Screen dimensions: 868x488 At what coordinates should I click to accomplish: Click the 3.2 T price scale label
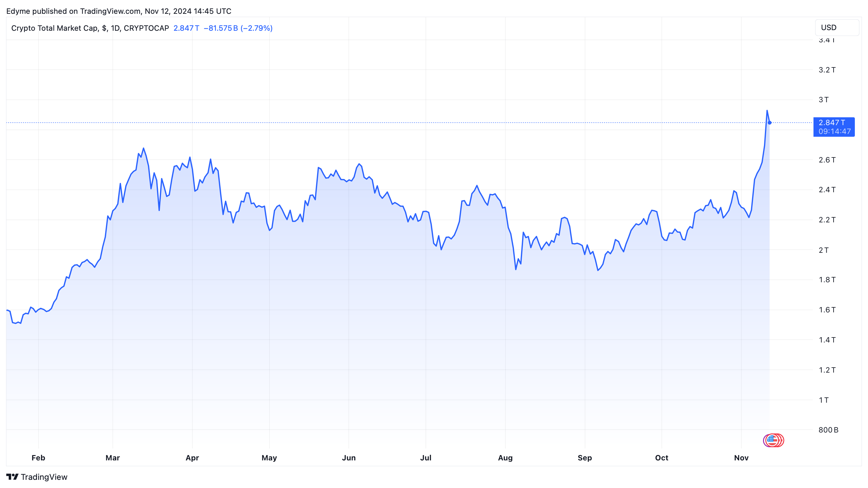pyautogui.click(x=827, y=70)
